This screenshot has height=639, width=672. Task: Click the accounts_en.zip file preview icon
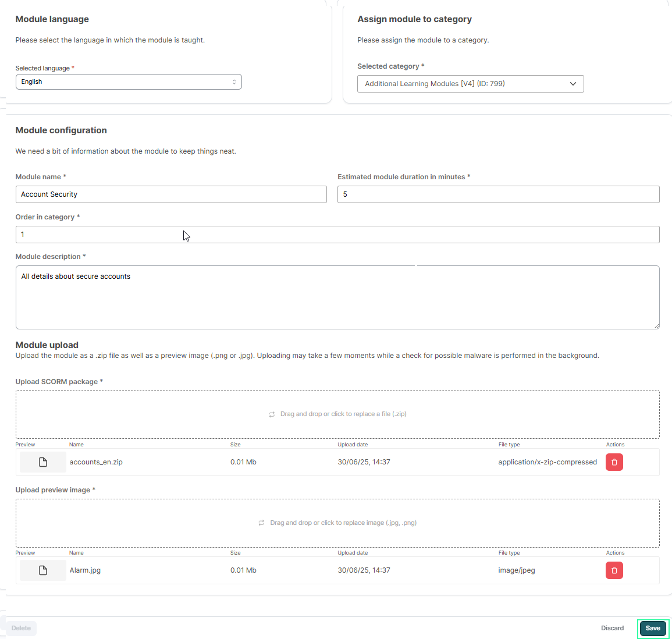pyautogui.click(x=42, y=462)
